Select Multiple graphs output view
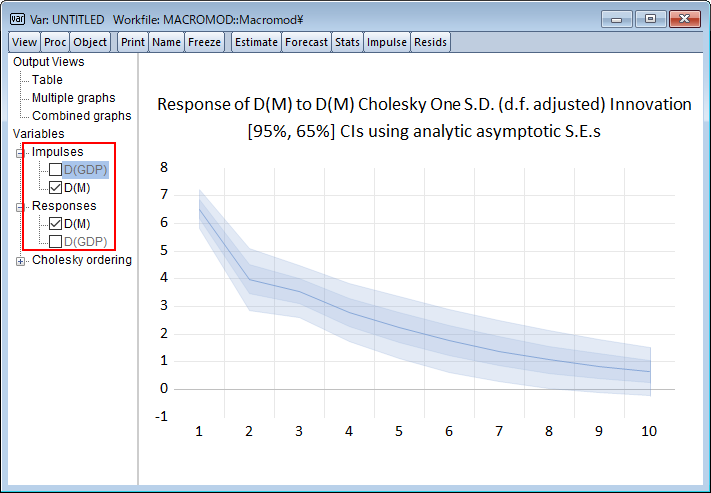Viewport: 711px width, 493px height. point(73,98)
